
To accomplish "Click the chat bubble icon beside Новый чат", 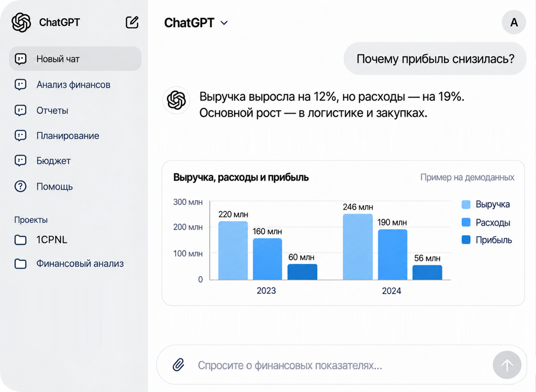I will point(20,59).
